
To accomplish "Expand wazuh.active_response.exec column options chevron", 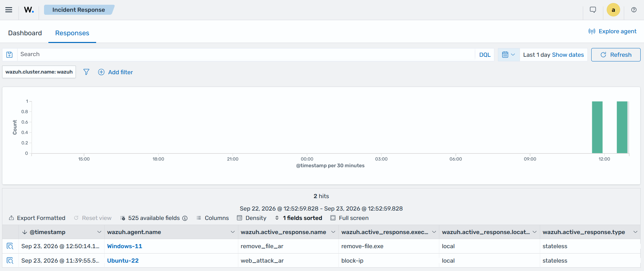I will [434, 232].
